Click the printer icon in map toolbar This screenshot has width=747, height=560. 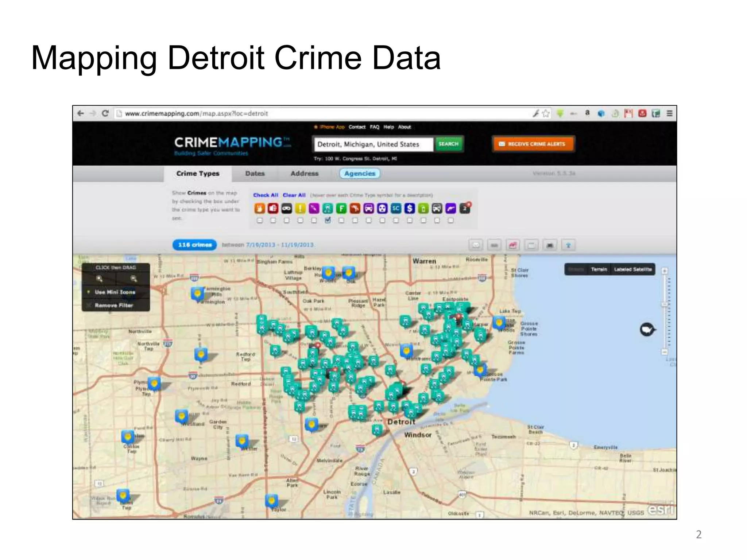pos(550,245)
